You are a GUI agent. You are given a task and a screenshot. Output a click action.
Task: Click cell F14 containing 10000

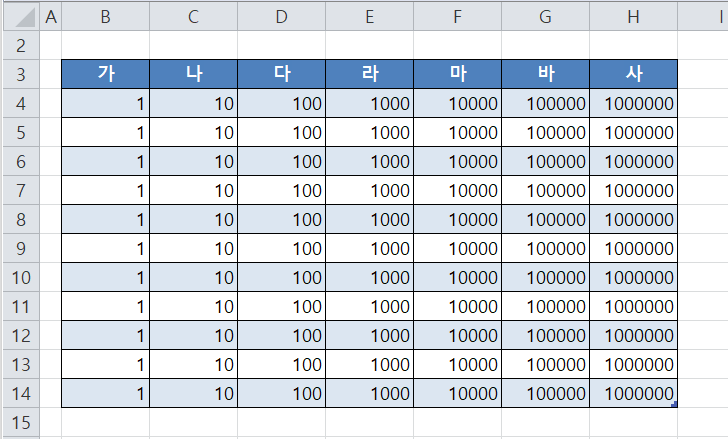457,393
